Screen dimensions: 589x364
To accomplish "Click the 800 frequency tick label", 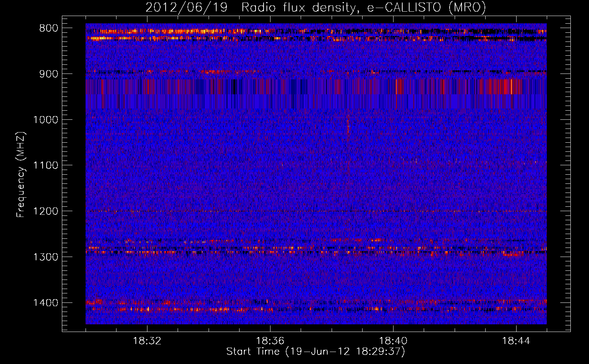I will [49, 28].
